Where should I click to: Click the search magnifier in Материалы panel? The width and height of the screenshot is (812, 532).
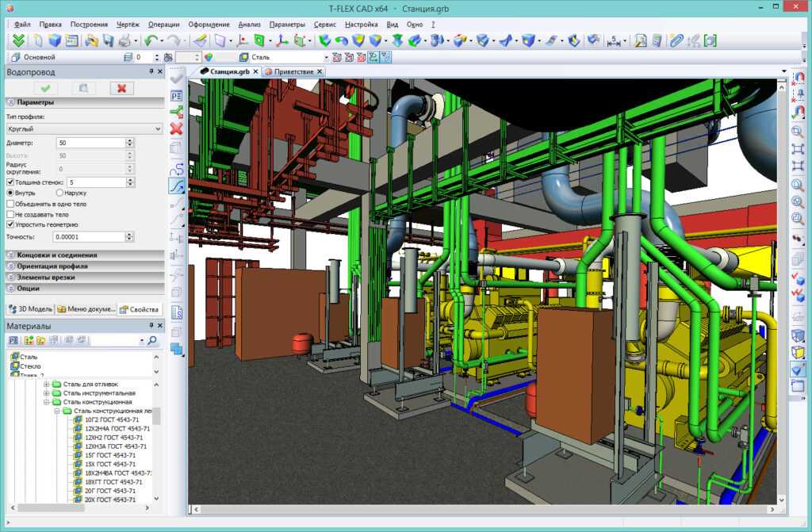(x=152, y=340)
